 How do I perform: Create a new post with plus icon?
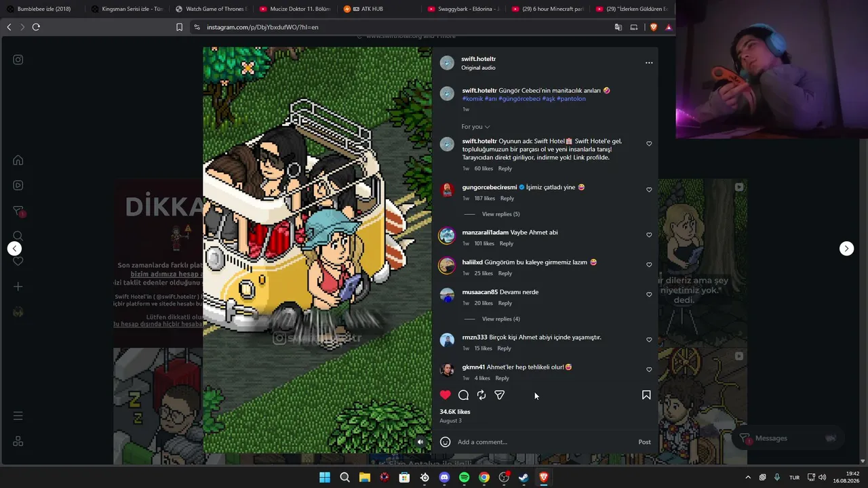[18, 286]
